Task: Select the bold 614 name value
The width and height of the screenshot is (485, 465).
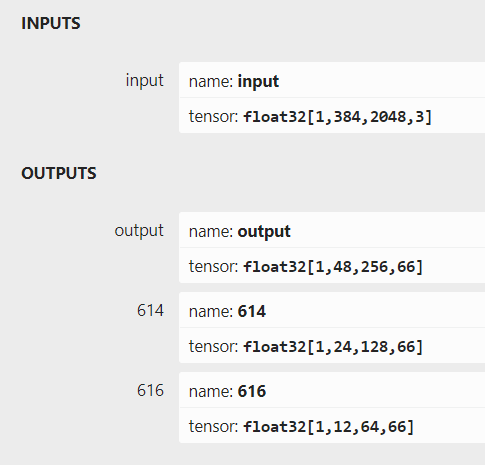Action: coord(252,312)
